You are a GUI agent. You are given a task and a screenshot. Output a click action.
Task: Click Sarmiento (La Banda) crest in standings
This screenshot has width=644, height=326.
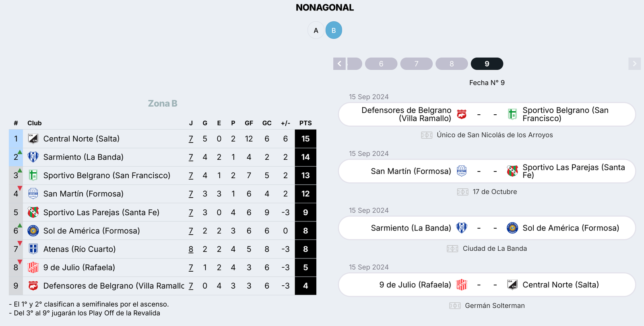click(33, 157)
